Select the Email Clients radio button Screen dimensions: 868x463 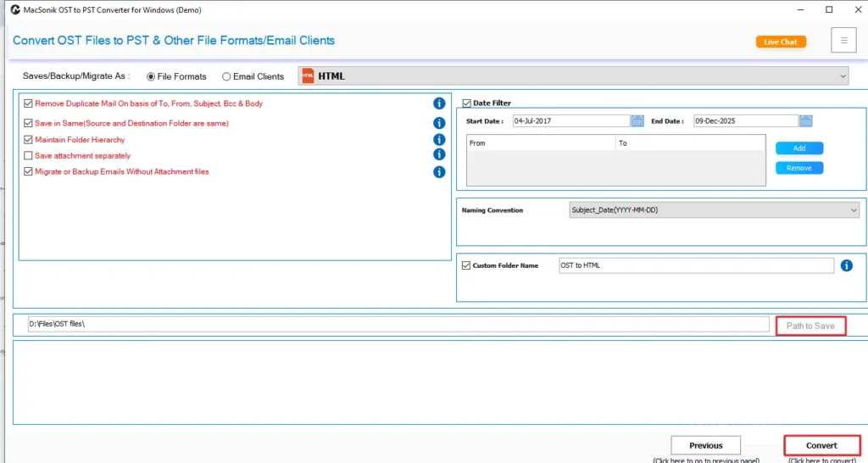coord(226,76)
